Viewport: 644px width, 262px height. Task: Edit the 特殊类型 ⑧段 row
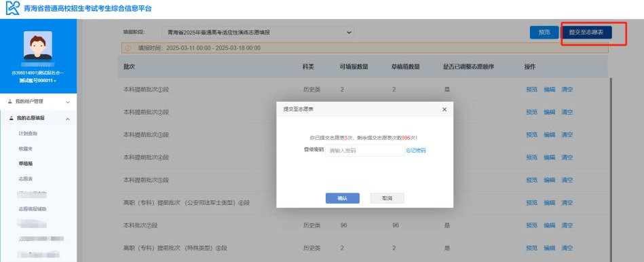(549, 248)
